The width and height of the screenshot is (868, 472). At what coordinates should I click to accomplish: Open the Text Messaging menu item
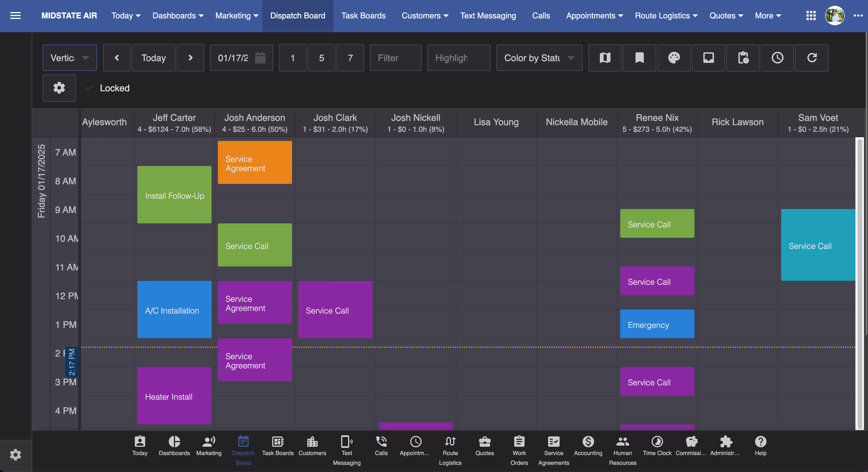point(487,16)
